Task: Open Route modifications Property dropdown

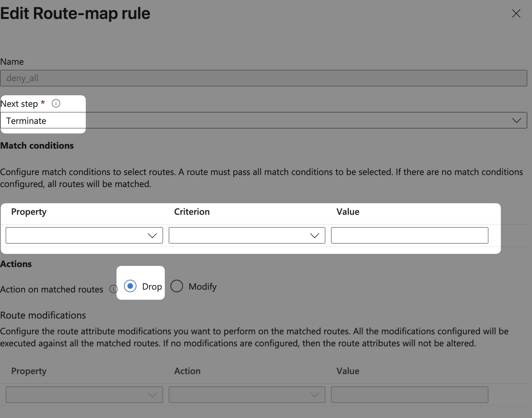Action: (x=84, y=394)
